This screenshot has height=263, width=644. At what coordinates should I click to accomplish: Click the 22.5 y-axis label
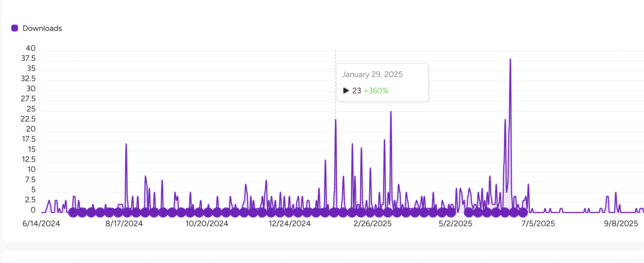[x=28, y=119]
